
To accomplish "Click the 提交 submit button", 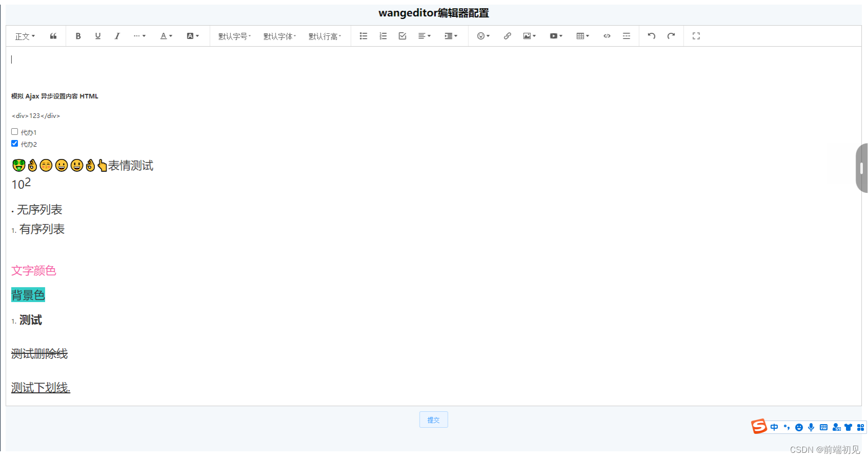I will coord(433,420).
